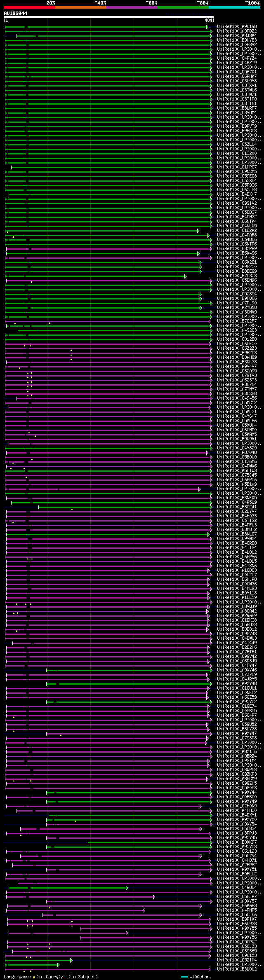Open hit UniRef100_Q6PHK7

pyautogui.click(x=237, y=77)
